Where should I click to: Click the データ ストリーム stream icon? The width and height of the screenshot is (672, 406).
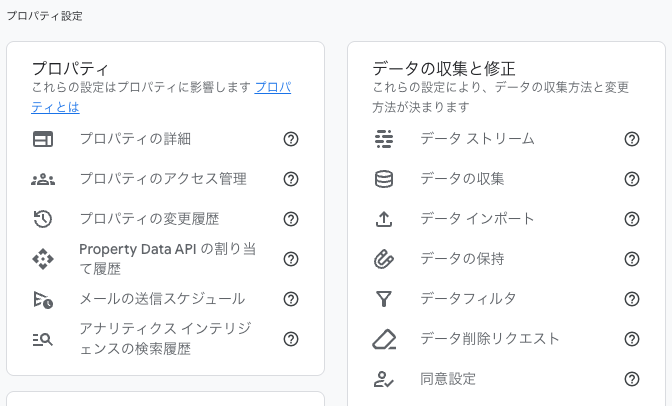coord(384,139)
